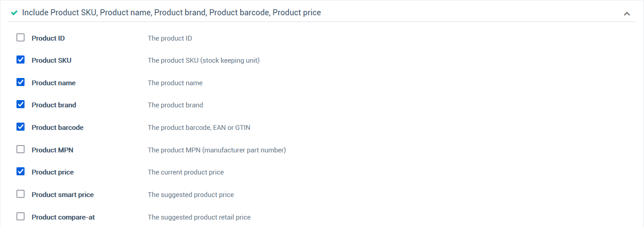The width and height of the screenshot is (644, 230).
Task: Tick the Product MPN checkbox
Action: coord(21,149)
